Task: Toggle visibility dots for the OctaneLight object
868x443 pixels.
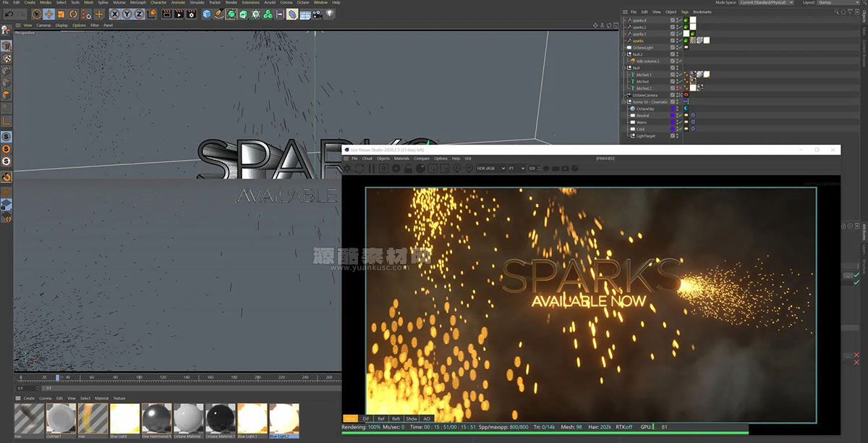Action: [x=676, y=48]
